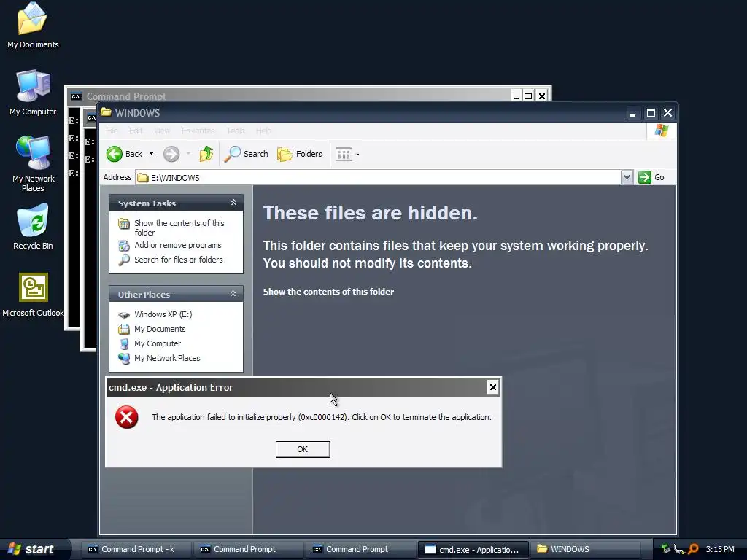Image resolution: width=747 pixels, height=560 pixels.
Task: Click the folder icon in address field
Action: (142, 178)
